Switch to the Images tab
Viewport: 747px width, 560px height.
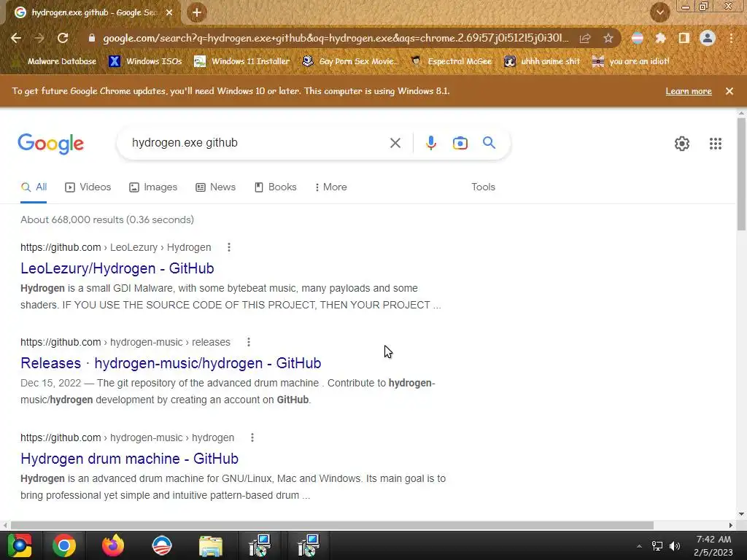point(153,187)
